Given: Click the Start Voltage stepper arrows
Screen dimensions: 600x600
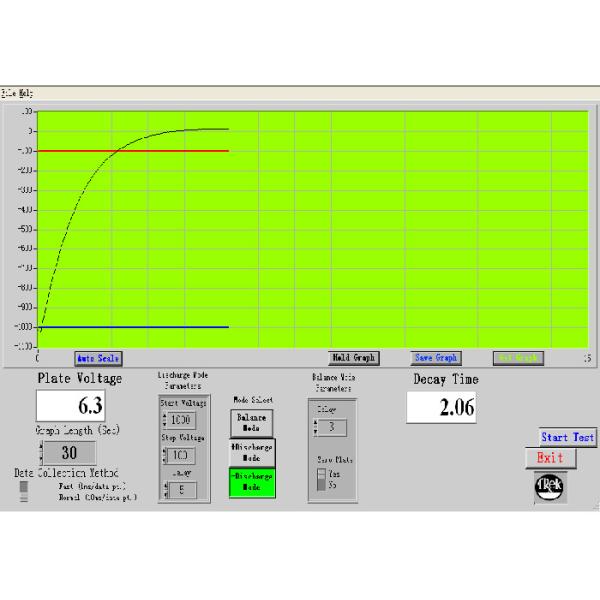Looking at the screenshot, I should click(164, 420).
